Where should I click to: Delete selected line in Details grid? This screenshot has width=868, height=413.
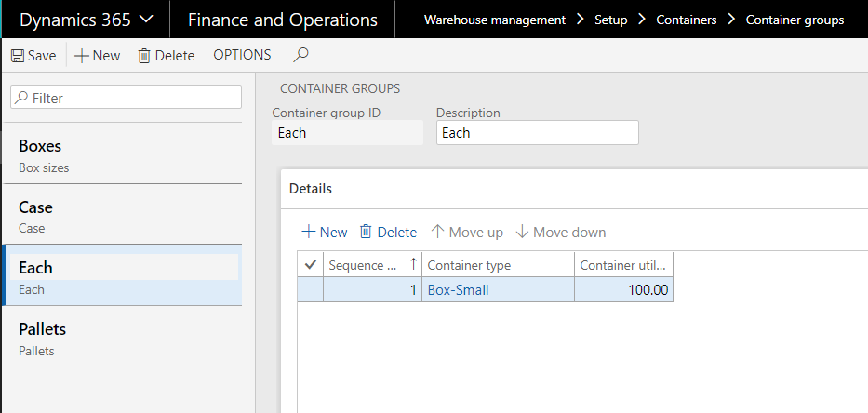tap(389, 233)
